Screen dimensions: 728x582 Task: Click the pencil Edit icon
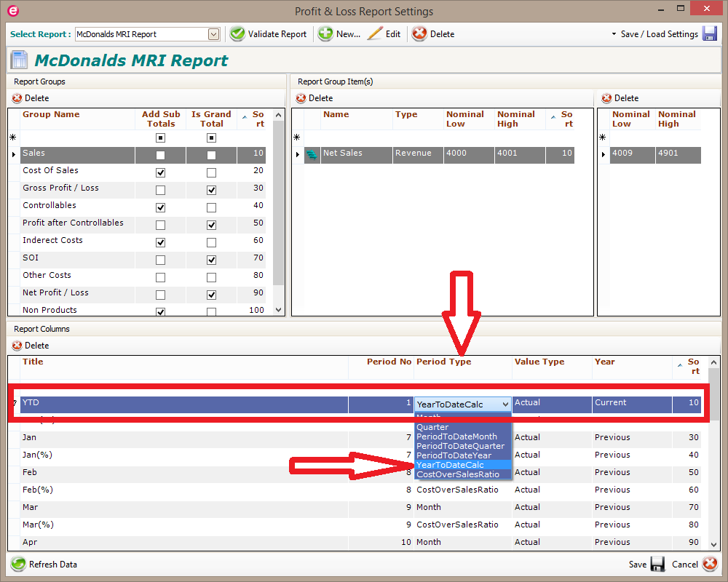pos(375,34)
